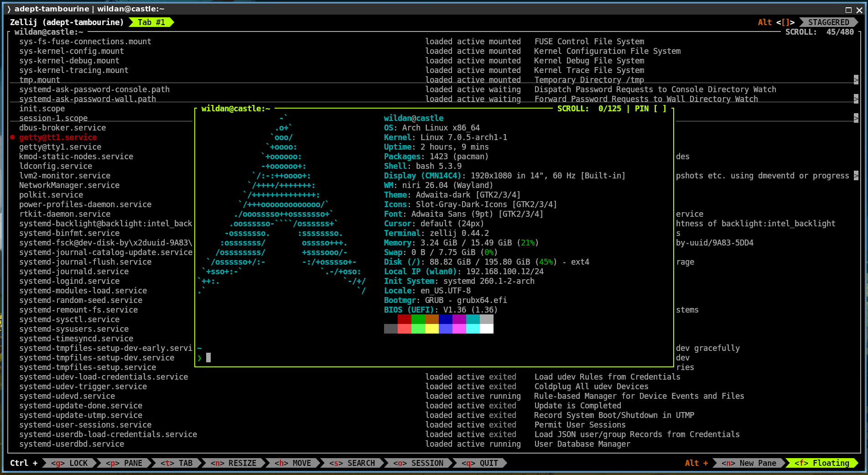
Task: Click rtkit-daemon.service entry
Action: click(65, 214)
